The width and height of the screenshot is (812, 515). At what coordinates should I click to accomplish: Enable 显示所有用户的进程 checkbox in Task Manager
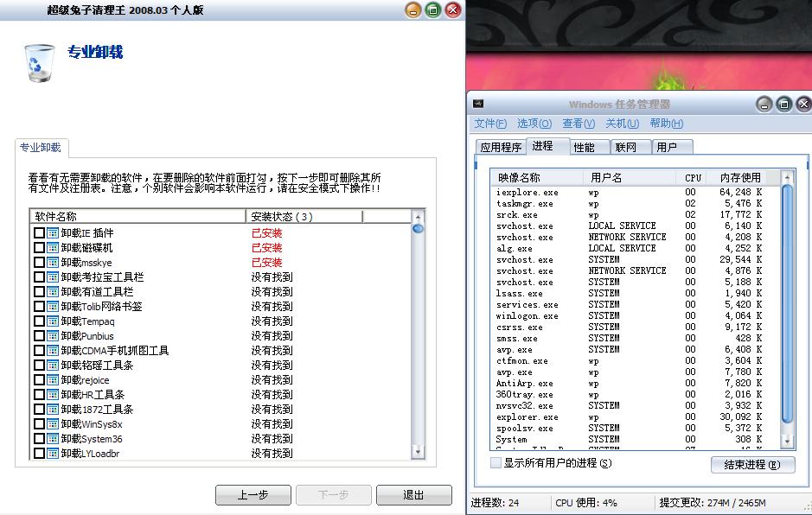click(496, 463)
